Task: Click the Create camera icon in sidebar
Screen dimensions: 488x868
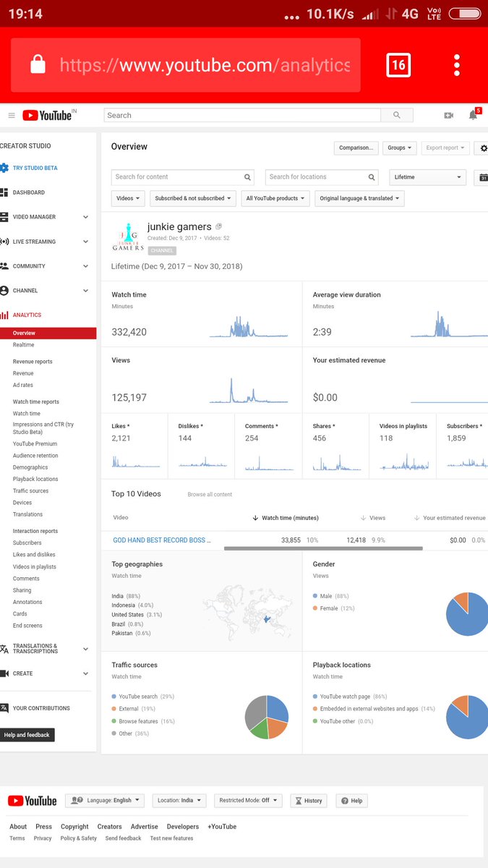Action: (x=4, y=673)
